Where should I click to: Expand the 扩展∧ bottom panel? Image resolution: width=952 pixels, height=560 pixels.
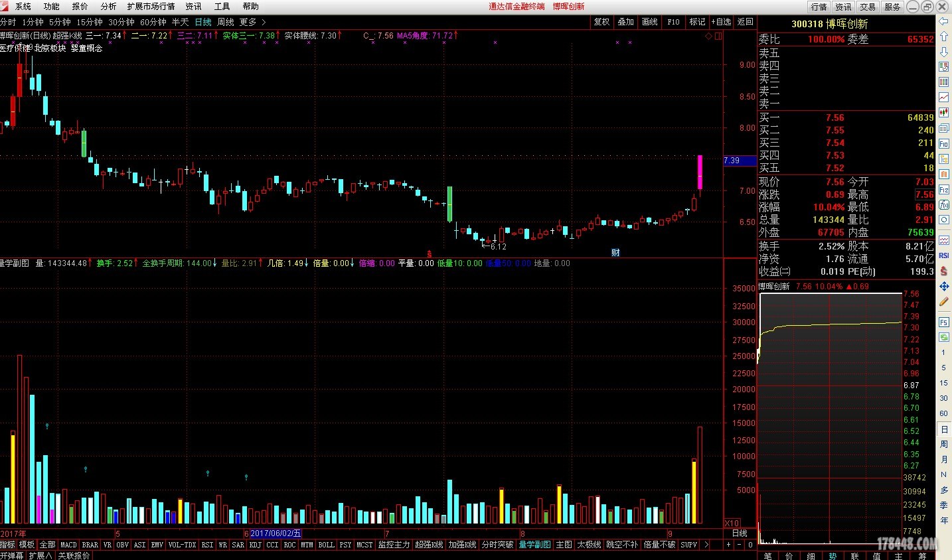tap(40, 555)
